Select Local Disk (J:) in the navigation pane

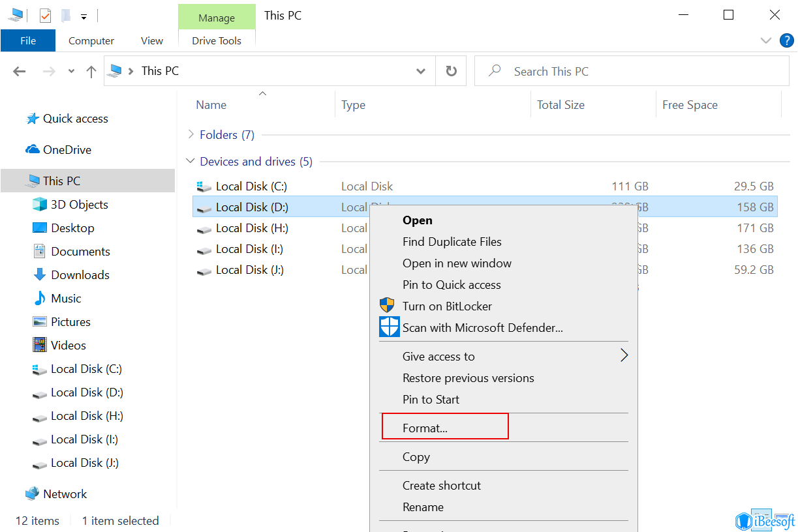pos(85,462)
